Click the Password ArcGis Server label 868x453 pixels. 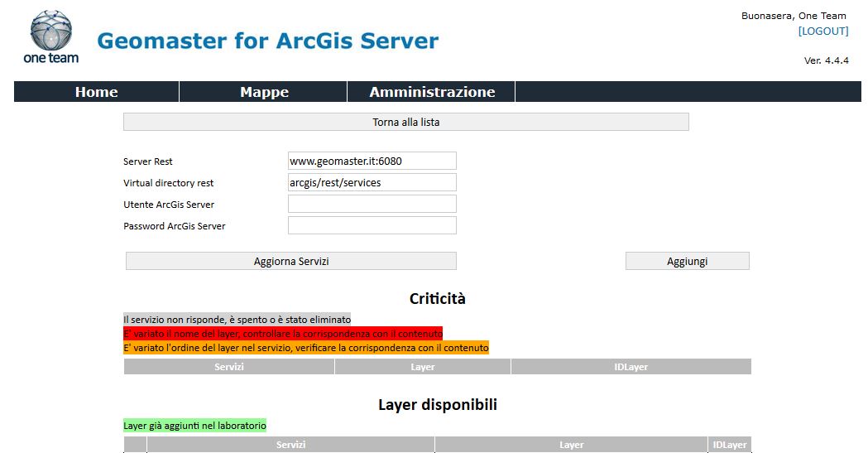(x=175, y=226)
